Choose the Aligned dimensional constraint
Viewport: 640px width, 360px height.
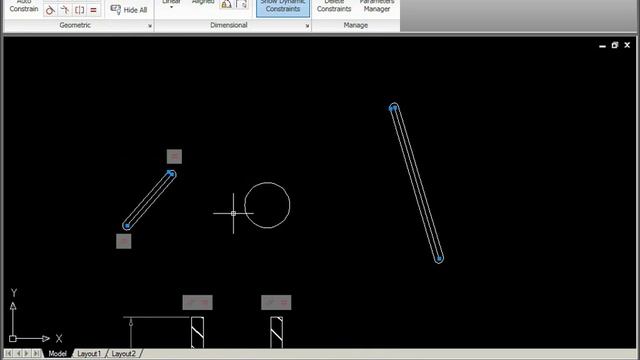pos(203,3)
